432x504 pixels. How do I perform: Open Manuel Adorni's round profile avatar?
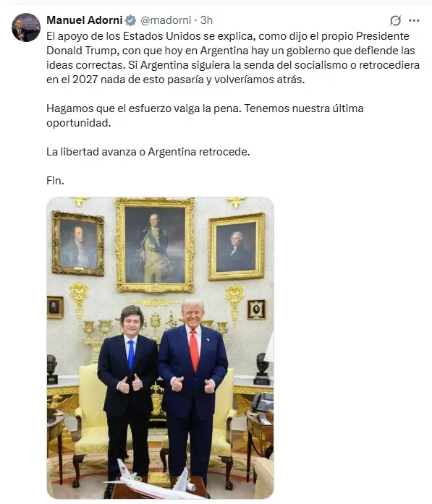click(26, 27)
